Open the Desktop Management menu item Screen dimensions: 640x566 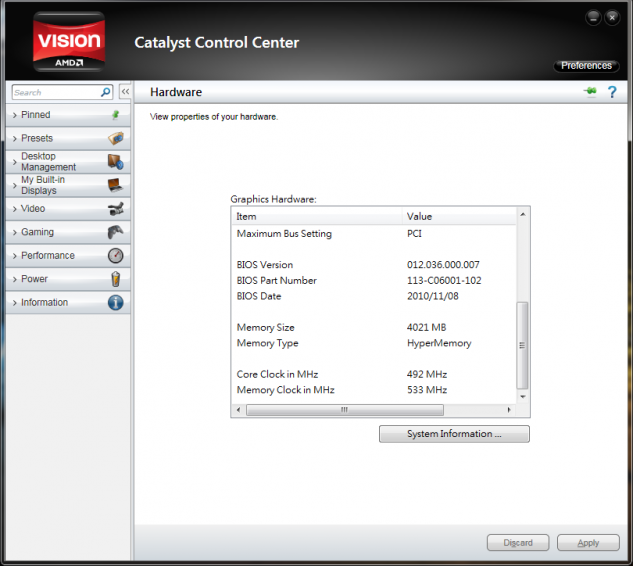click(68, 162)
